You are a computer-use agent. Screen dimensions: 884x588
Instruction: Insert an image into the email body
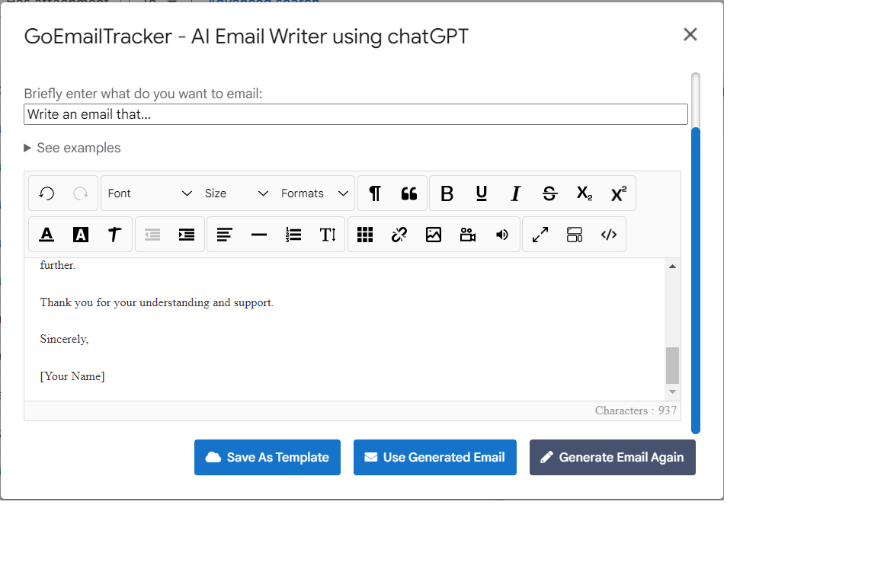(x=433, y=234)
